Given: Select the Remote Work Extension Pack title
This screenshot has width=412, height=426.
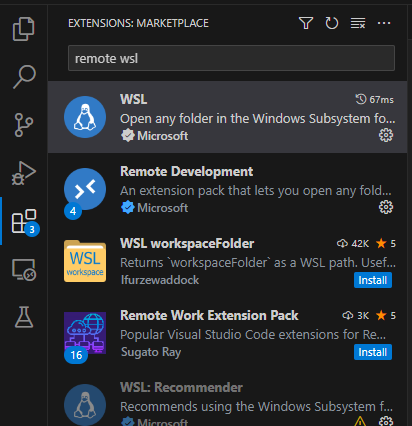Looking at the screenshot, I should click(209, 316).
